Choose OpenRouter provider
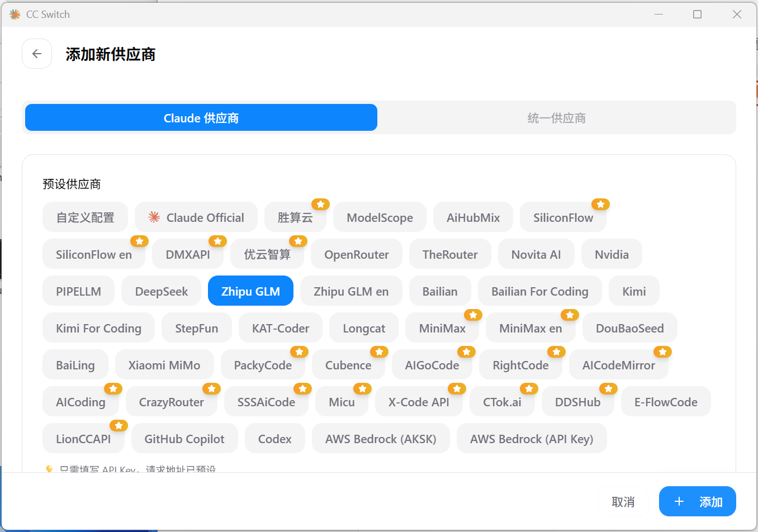 coord(357,254)
